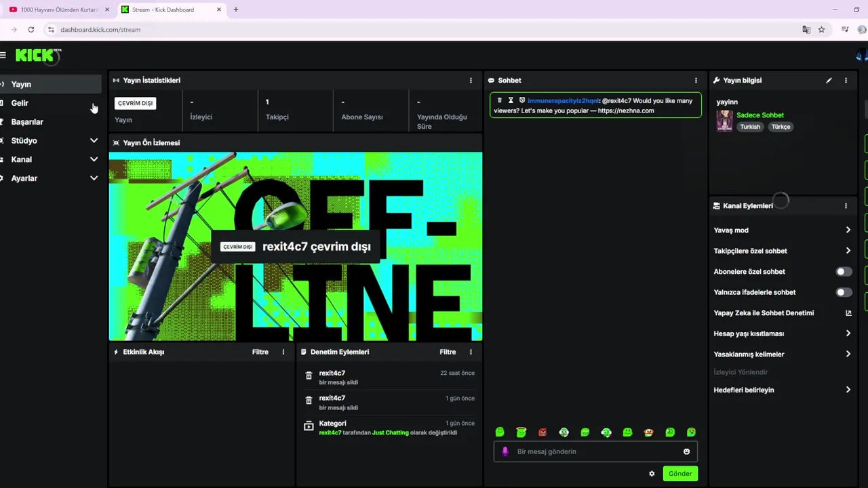Open the hamburger menu beside Kick logo
Viewport: 868px width, 488px height.
point(3,55)
